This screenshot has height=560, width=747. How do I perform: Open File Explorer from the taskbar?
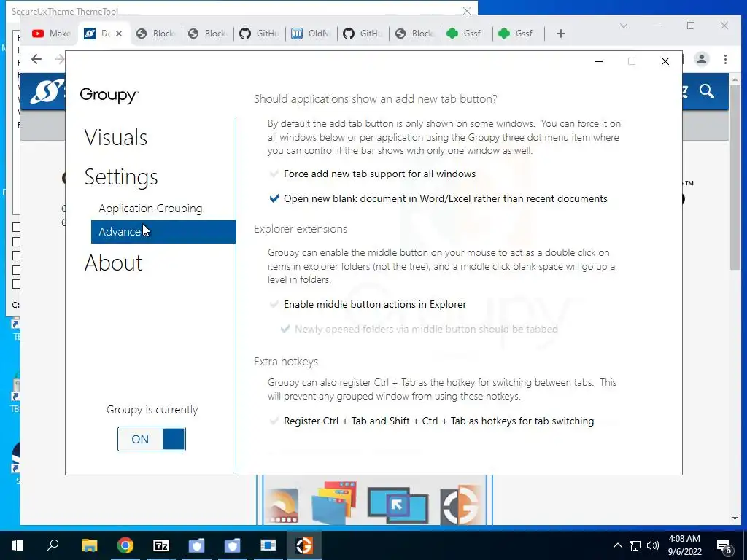(x=89, y=545)
